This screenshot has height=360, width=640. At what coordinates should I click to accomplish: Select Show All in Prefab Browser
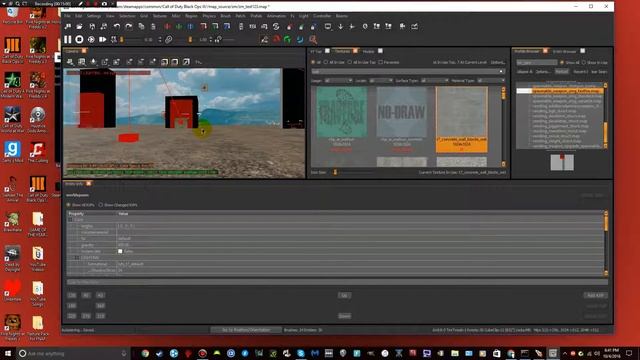(x=562, y=62)
